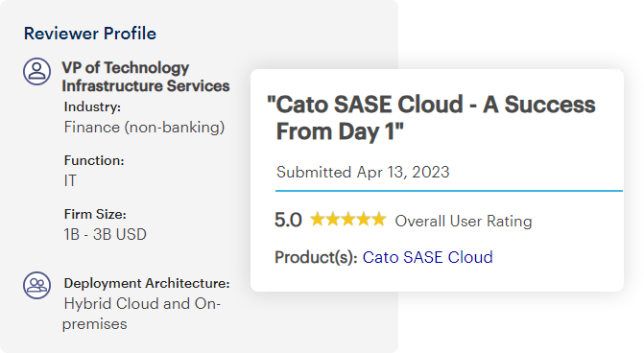Click the Submitted Apr 13, 2023 date
This screenshot has width=644, height=353.
pyautogui.click(x=363, y=172)
